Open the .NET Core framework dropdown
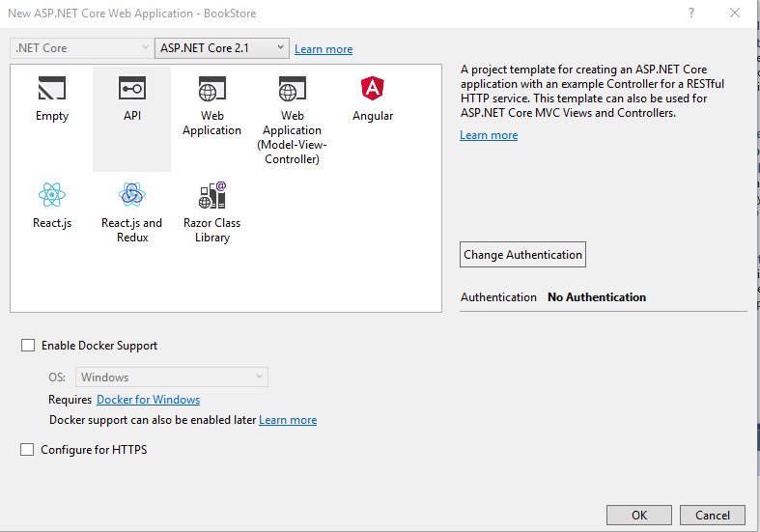The height and width of the screenshot is (532, 760). tap(80, 48)
